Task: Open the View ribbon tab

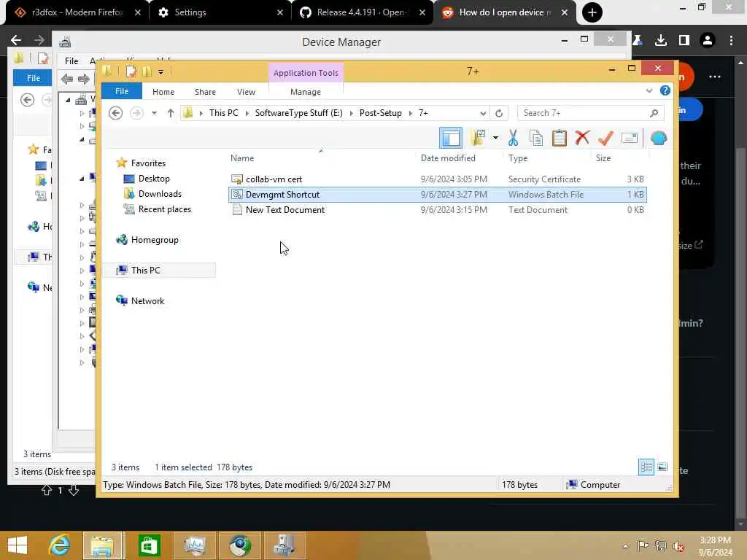Action: (x=246, y=92)
